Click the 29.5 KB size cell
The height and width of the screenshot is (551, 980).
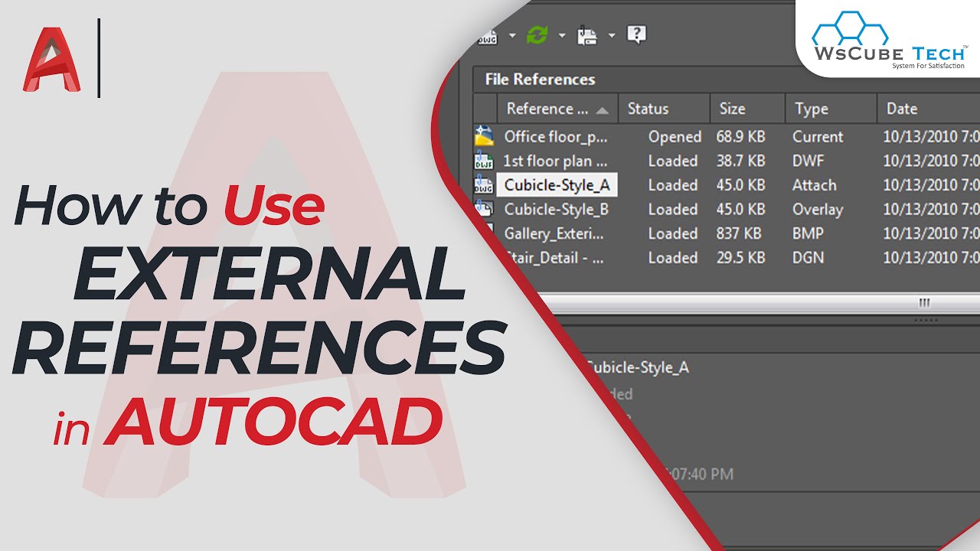[x=740, y=258]
